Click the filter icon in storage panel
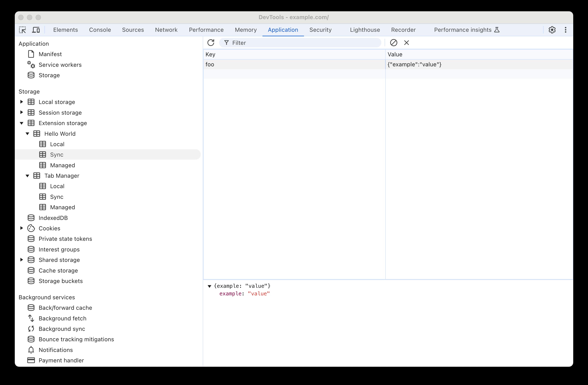Viewport: 588px width, 385px height. point(227,43)
